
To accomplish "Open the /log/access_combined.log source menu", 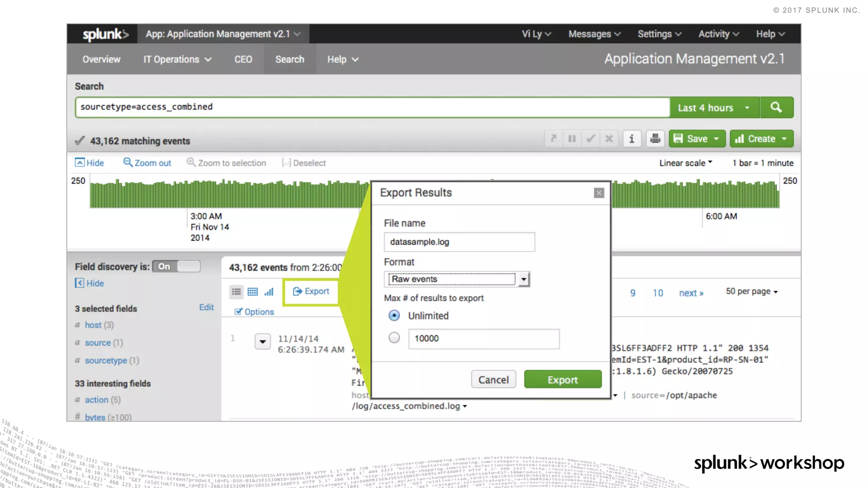I will click(409, 406).
